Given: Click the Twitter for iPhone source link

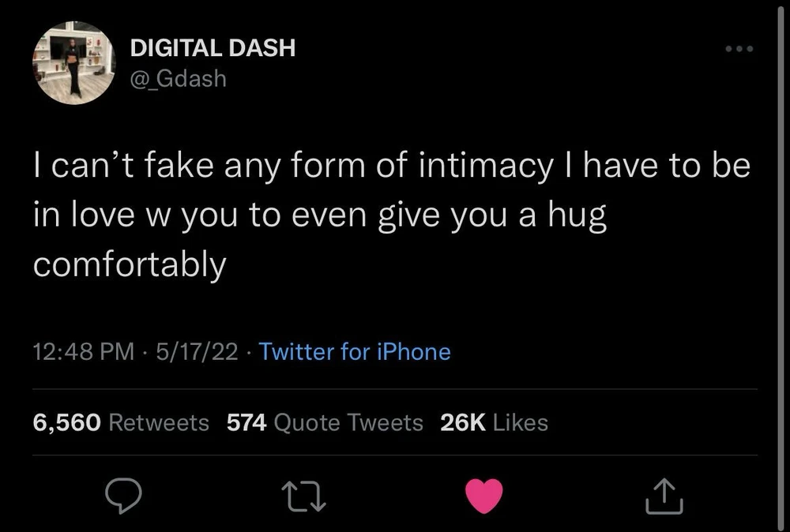Looking at the screenshot, I should pyautogui.click(x=355, y=351).
